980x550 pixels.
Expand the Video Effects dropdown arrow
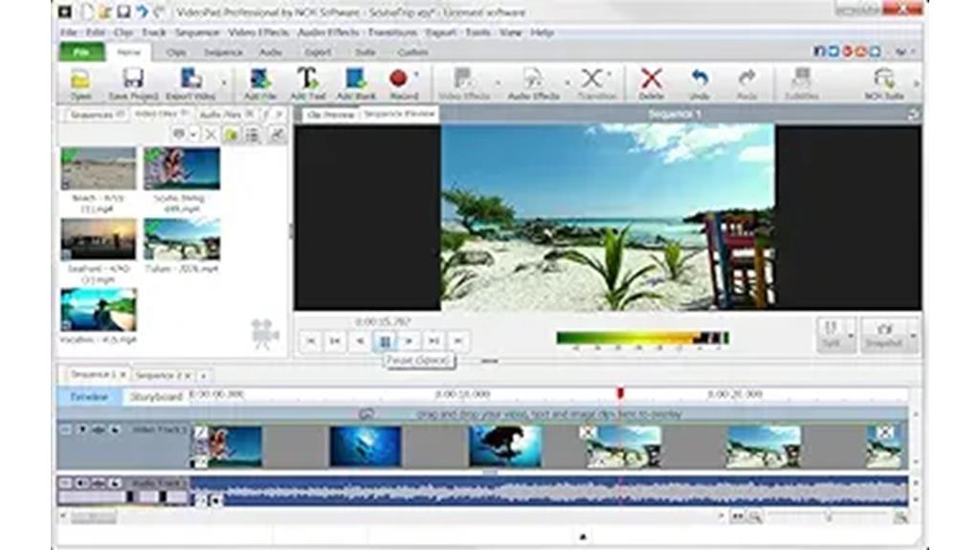(x=498, y=82)
